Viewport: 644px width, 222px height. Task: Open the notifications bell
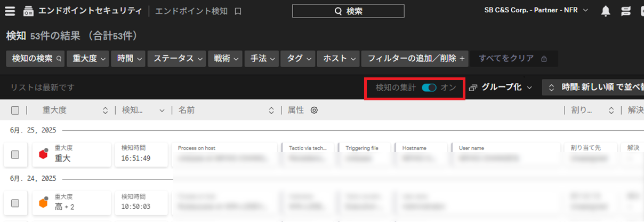pyautogui.click(x=606, y=11)
